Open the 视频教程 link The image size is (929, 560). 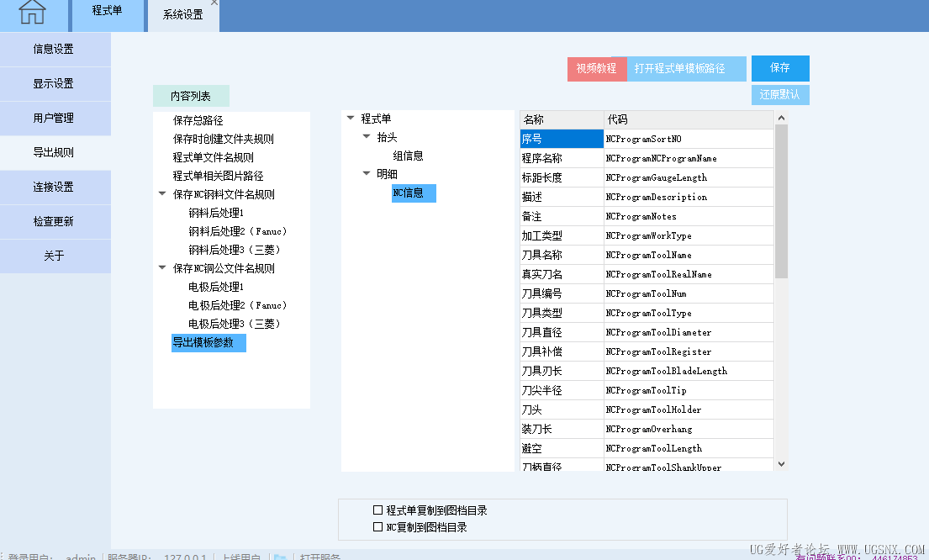pyautogui.click(x=595, y=68)
